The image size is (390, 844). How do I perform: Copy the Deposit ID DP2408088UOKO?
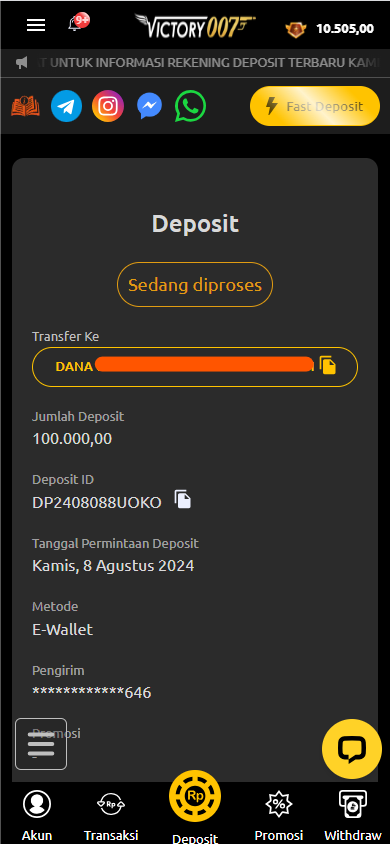click(183, 499)
